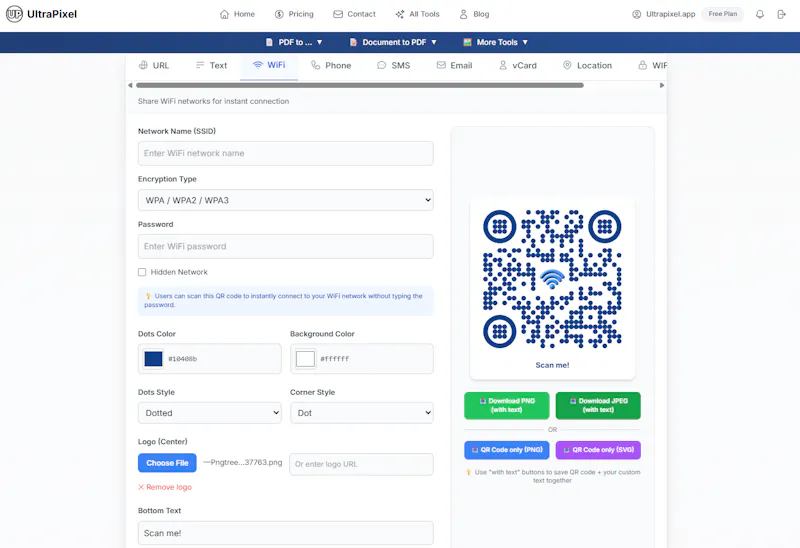Expand the PDF to... menu
Image resolution: width=800 pixels, height=548 pixels.
294,42
